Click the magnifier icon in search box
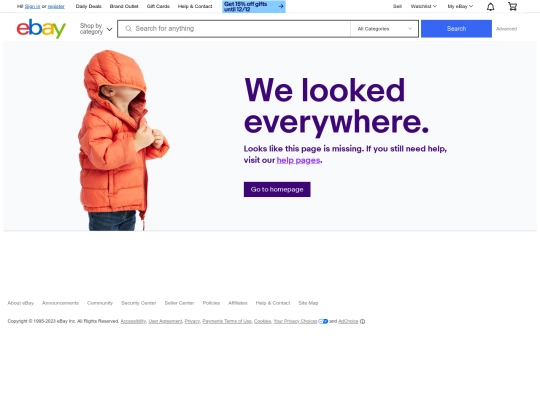The width and height of the screenshot is (540, 405). tap(128, 29)
